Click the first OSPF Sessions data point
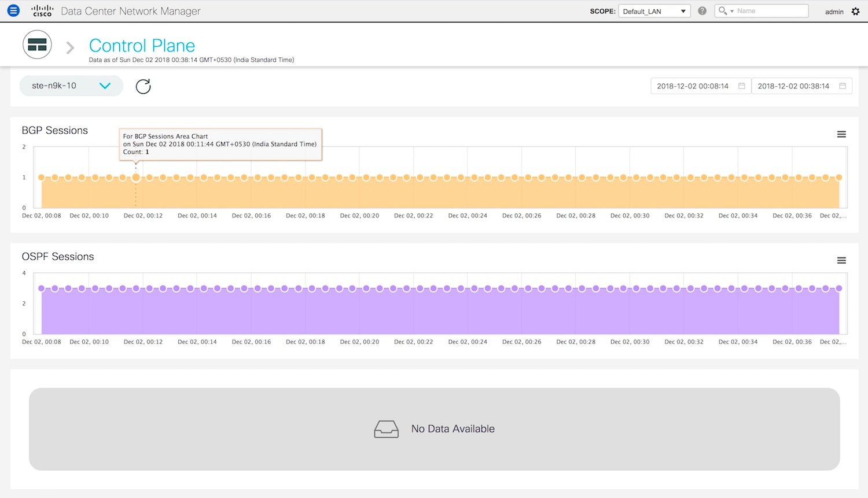This screenshot has height=498, width=868. pos(41,288)
